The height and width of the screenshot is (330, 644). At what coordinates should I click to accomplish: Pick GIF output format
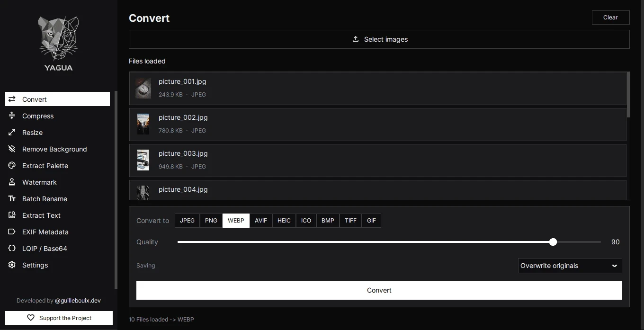[371, 221]
